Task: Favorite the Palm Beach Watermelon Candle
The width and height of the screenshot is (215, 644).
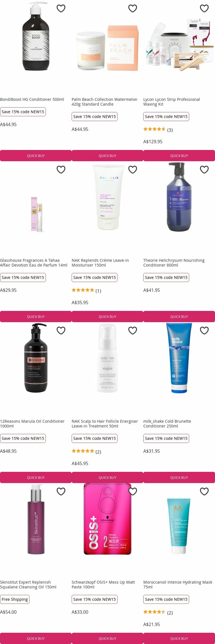Action: point(133,9)
